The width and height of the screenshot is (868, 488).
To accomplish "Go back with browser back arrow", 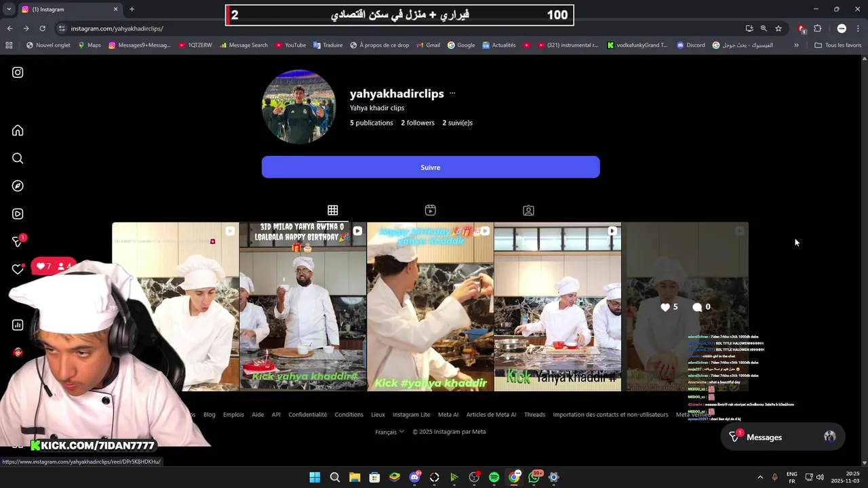I will click(9, 28).
